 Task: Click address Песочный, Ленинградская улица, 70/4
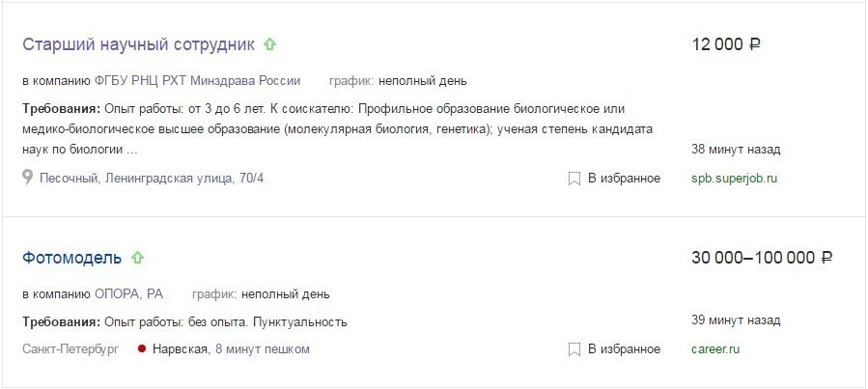coord(152,179)
